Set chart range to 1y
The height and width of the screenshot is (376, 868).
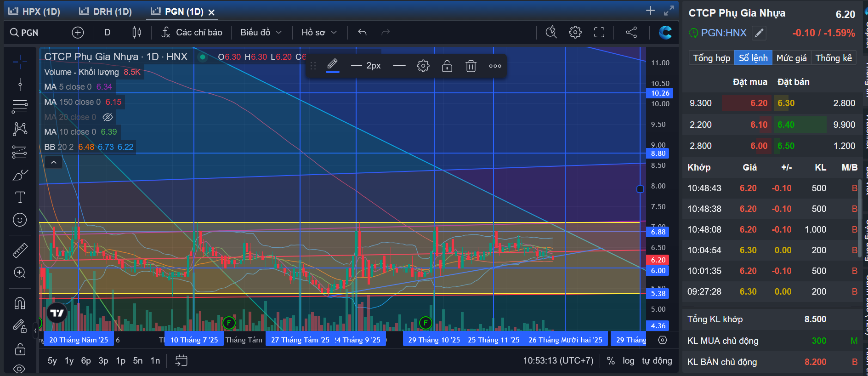(x=69, y=361)
